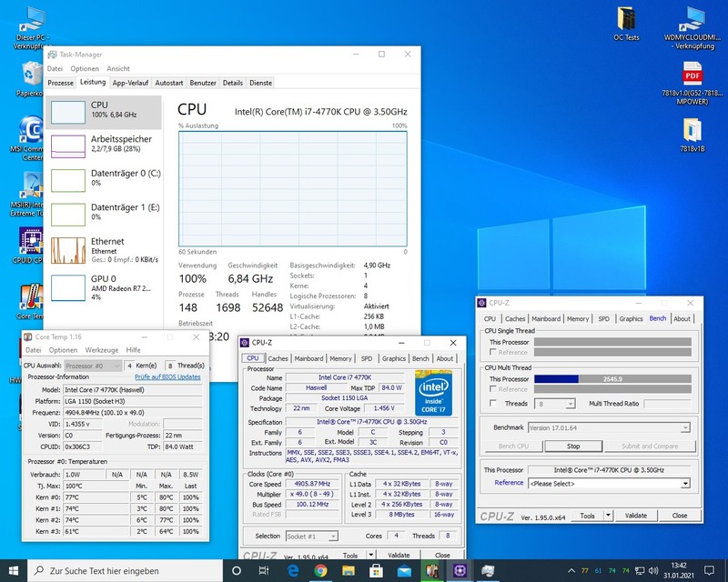
Task: Open Cortana circle icon on taskbar
Action: click(x=237, y=570)
